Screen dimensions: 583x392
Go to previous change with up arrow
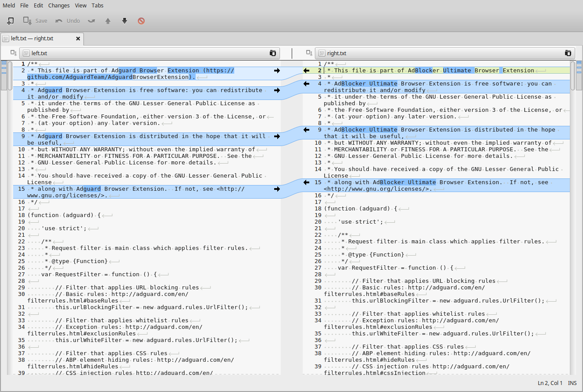pyautogui.click(x=108, y=21)
